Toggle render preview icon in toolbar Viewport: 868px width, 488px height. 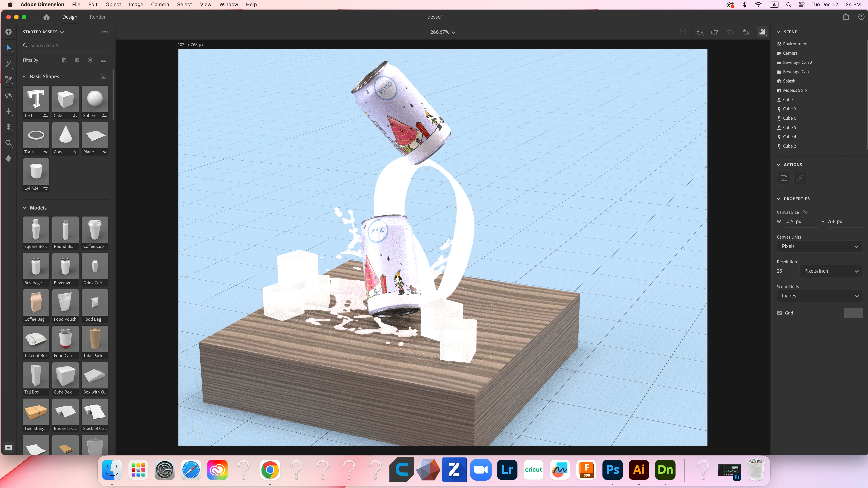click(762, 32)
